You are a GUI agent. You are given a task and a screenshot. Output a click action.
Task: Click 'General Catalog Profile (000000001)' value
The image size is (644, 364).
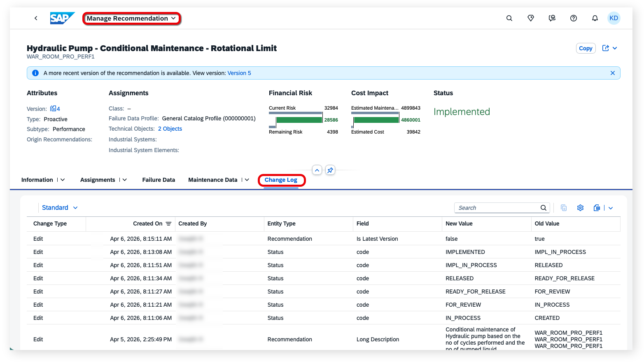point(209,118)
